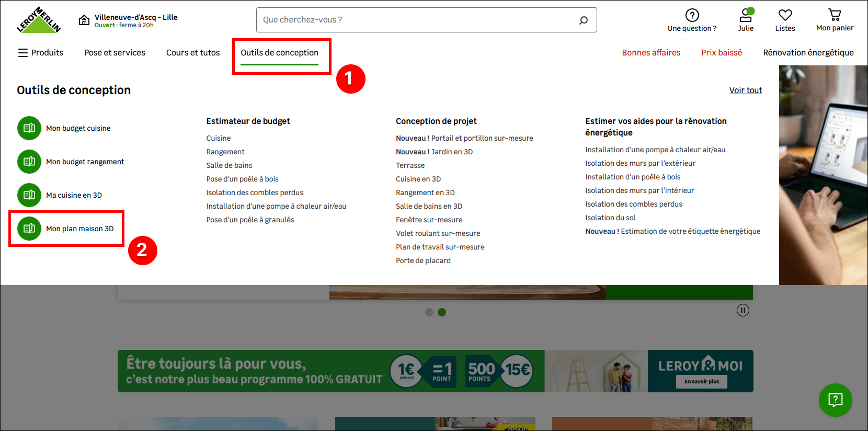Viewport: 868px width, 431px height.
Task: Open the Une question help icon
Action: [692, 15]
